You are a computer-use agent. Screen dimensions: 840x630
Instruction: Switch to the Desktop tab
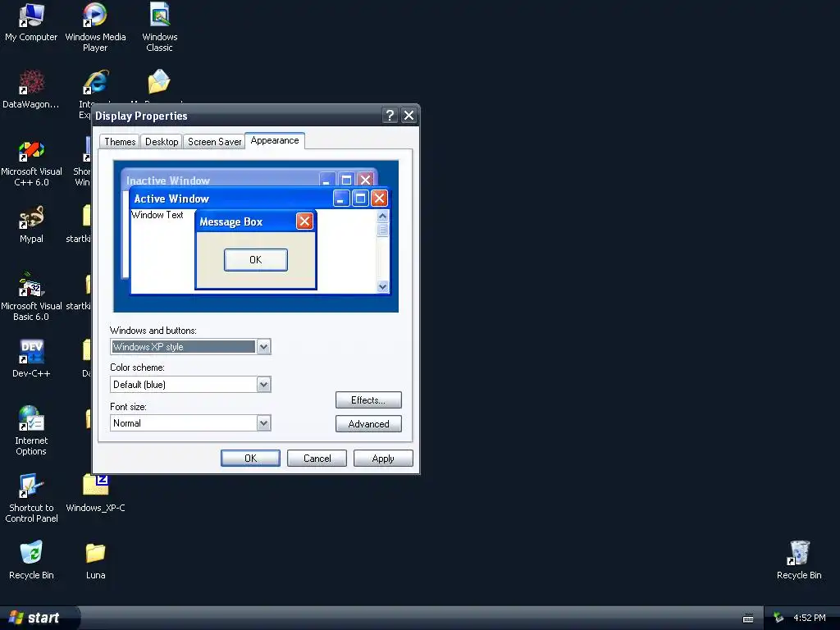pos(162,142)
